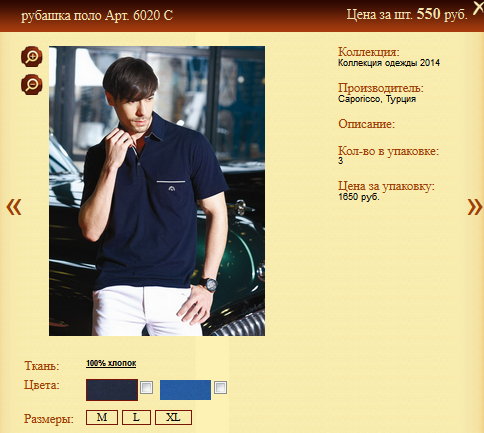
Task: Click the title рубашка поло Арт. 6020 C
Action: coord(97,16)
